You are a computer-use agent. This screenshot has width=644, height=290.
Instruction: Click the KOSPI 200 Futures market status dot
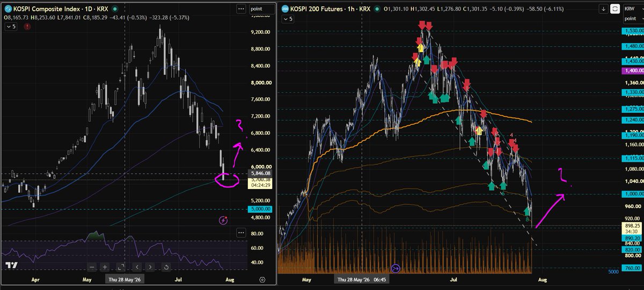[377, 9]
